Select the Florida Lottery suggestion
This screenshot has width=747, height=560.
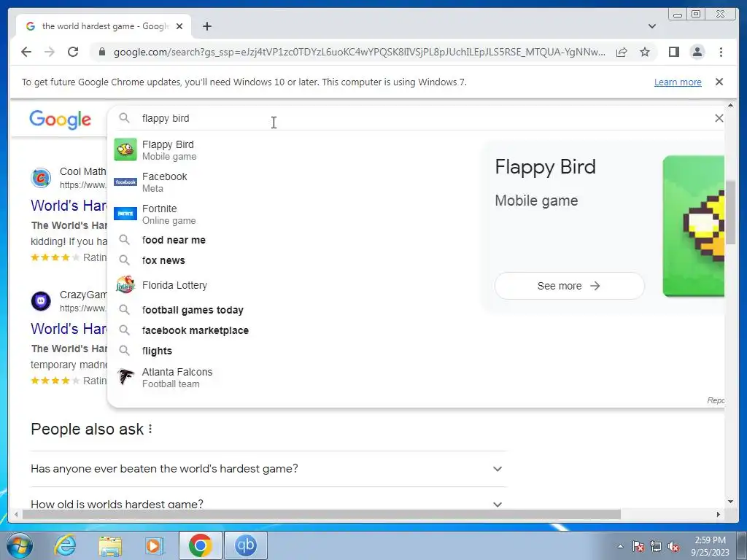(x=295, y=285)
